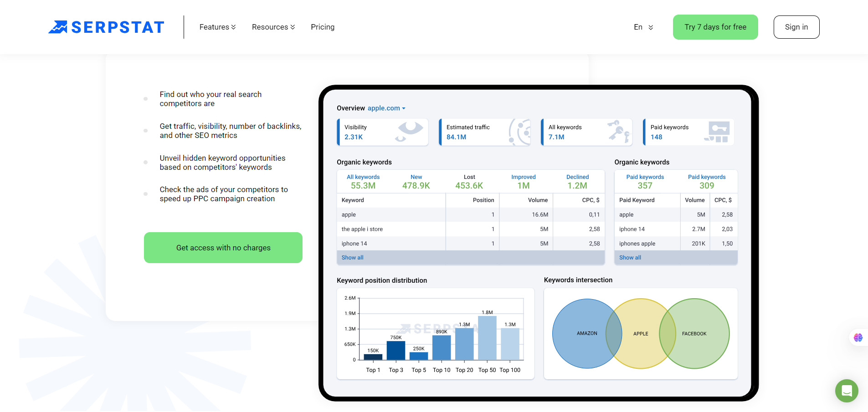Click the 'iphone 14' organic keyword row
Image resolution: width=868 pixels, height=412 pixels.
coord(471,244)
